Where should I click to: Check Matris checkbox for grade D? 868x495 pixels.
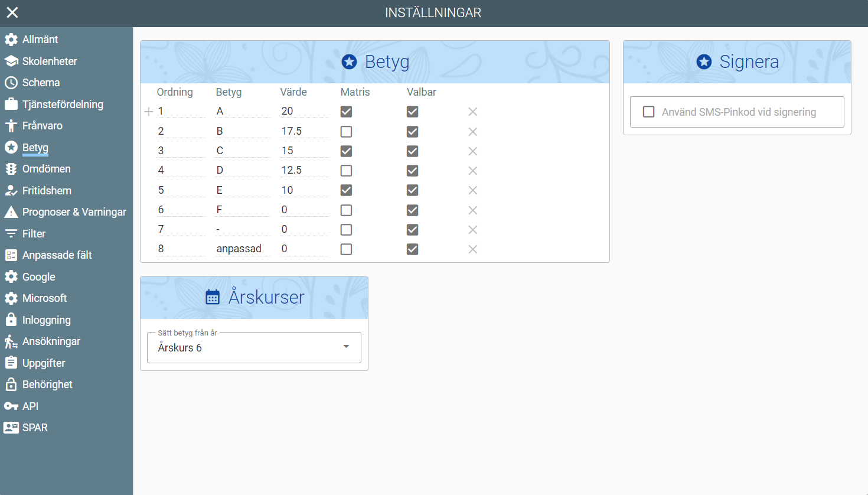click(x=346, y=171)
